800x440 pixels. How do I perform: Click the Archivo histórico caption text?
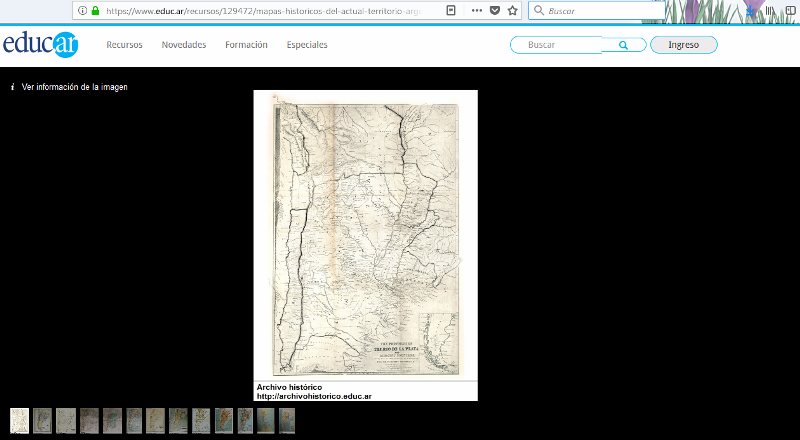pos(289,387)
